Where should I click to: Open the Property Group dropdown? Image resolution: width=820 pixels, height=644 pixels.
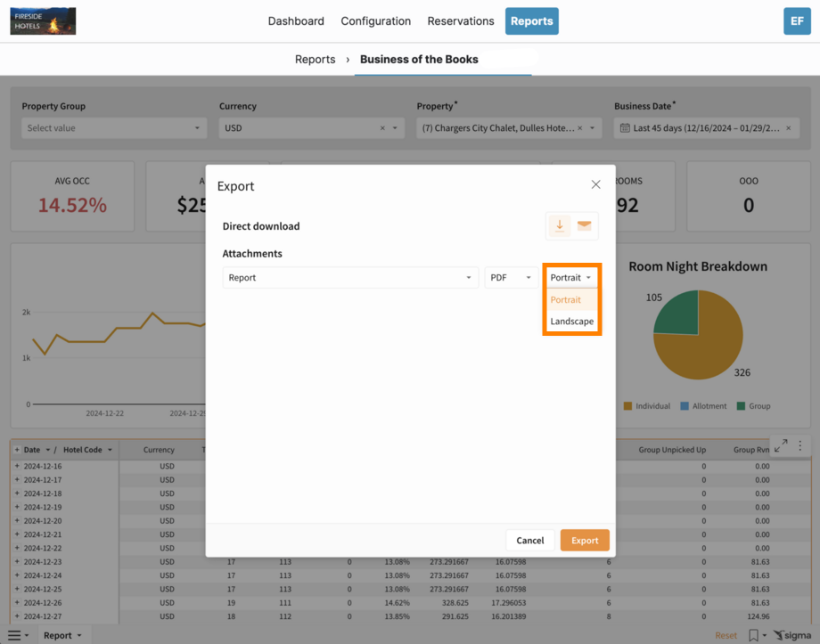pyautogui.click(x=114, y=128)
